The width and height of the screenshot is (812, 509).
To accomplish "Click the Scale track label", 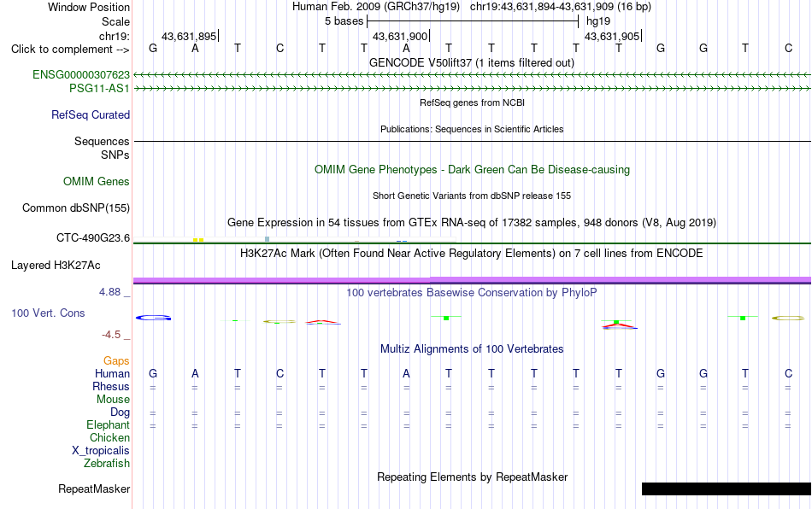I will [116, 21].
